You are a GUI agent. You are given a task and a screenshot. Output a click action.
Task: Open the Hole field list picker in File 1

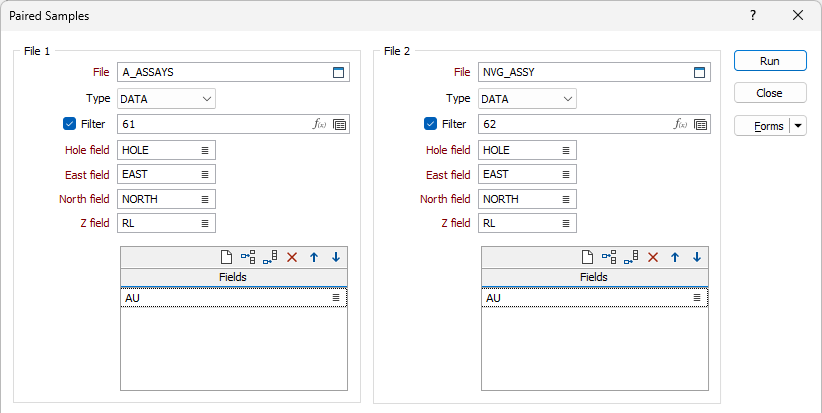click(205, 150)
